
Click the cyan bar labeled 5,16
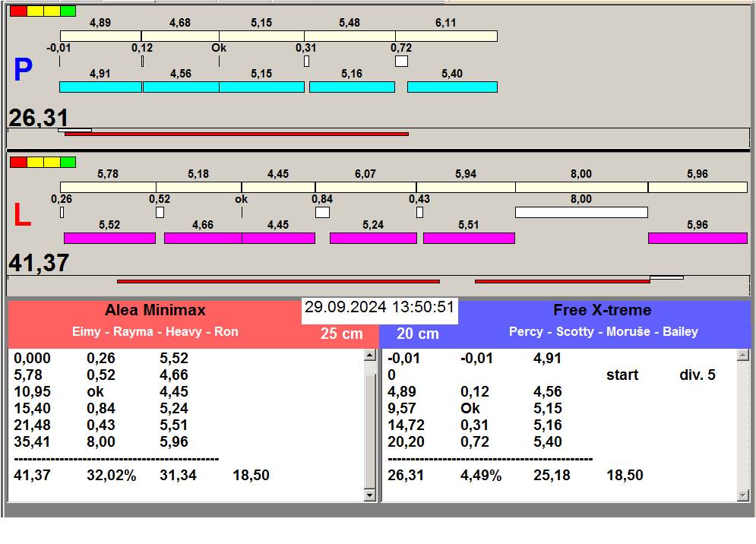click(x=352, y=87)
